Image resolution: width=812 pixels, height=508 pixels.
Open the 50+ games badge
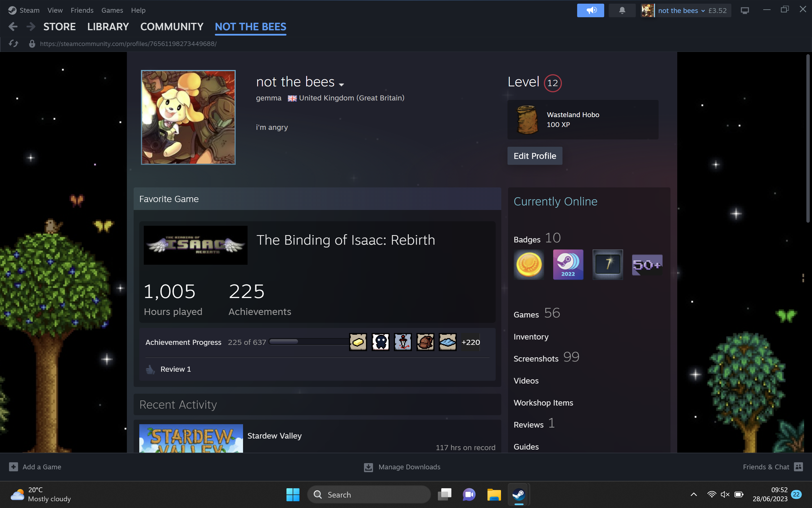(647, 265)
